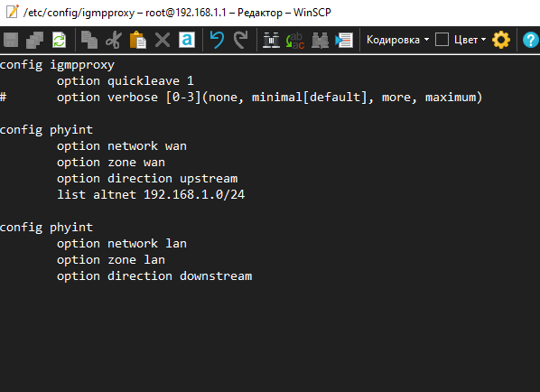Click the Save file toolbar icon
Image resolution: width=540 pixels, height=392 pixels.
pos(11,40)
